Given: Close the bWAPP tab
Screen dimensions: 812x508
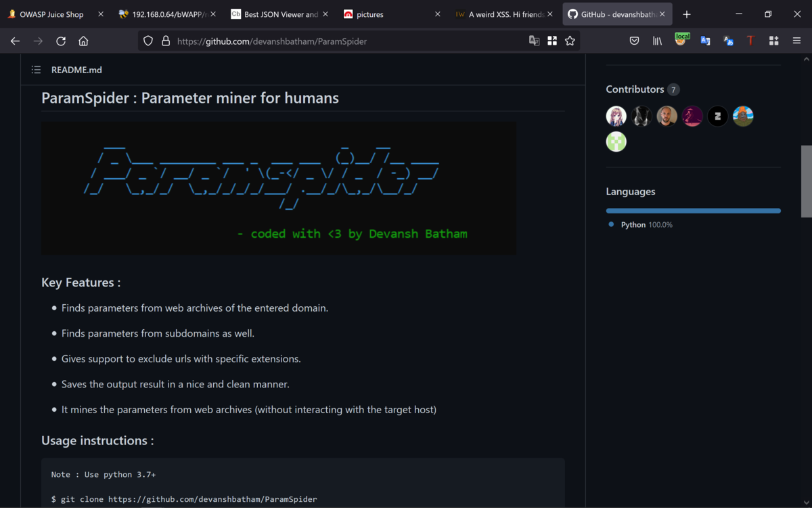Looking at the screenshot, I should pyautogui.click(x=213, y=14).
